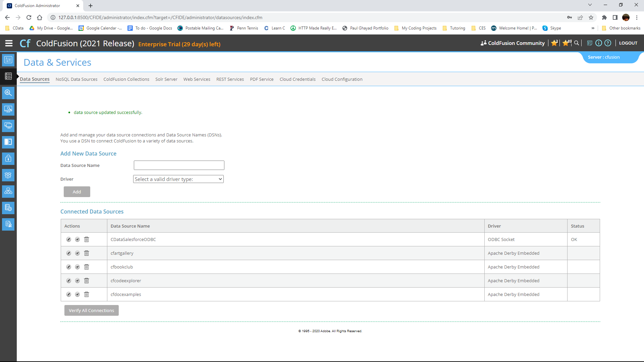Click the LOGOUT link
This screenshot has width=644, height=362.
(628, 43)
